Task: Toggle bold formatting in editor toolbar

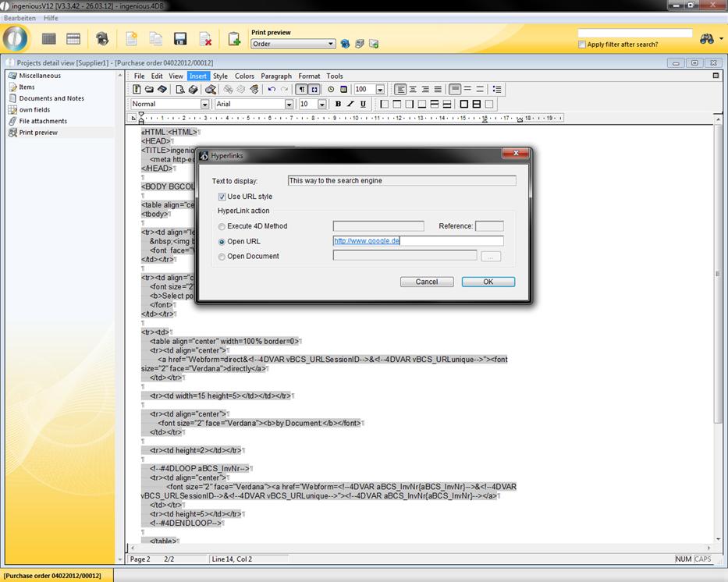Action: [338, 104]
